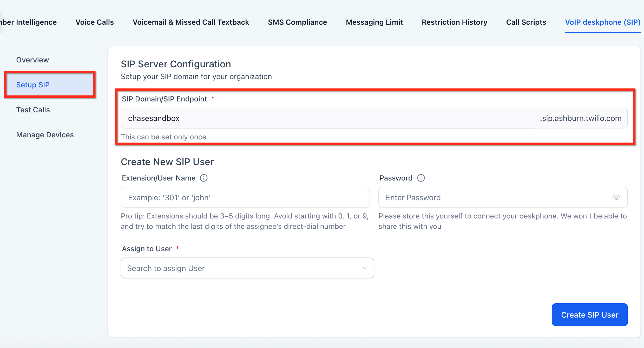
Task: Click info icon beside Password label
Action: (421, 178)
